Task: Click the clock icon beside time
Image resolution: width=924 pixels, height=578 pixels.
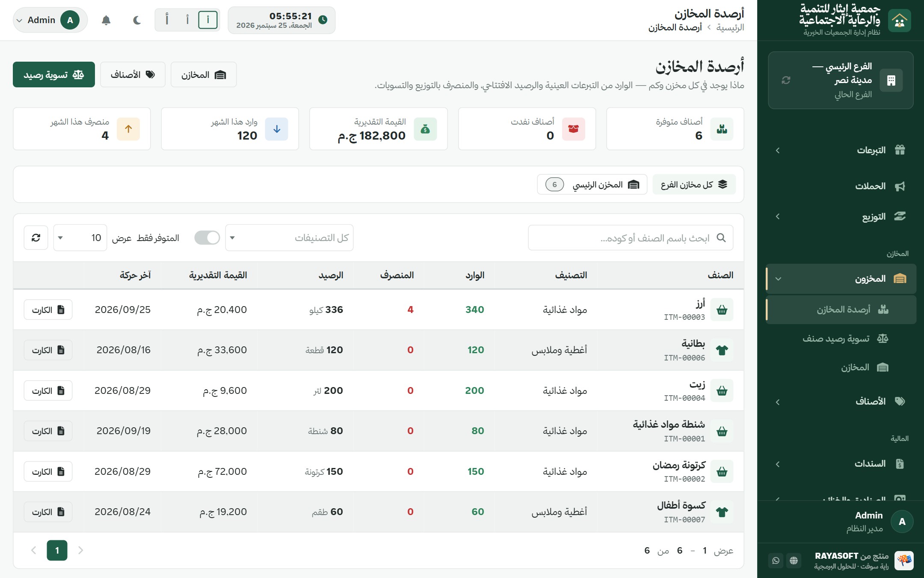Action: (x=323, y=20)
